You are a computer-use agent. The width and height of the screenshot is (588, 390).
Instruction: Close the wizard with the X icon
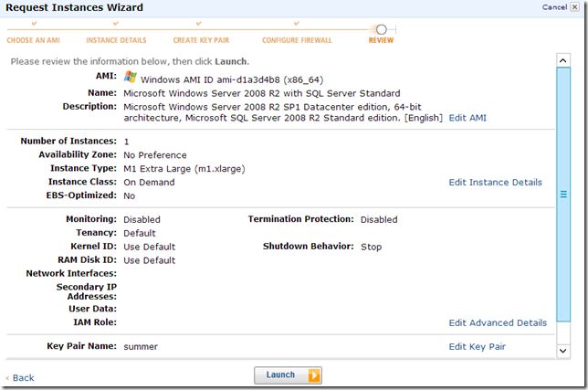(575, 6)
